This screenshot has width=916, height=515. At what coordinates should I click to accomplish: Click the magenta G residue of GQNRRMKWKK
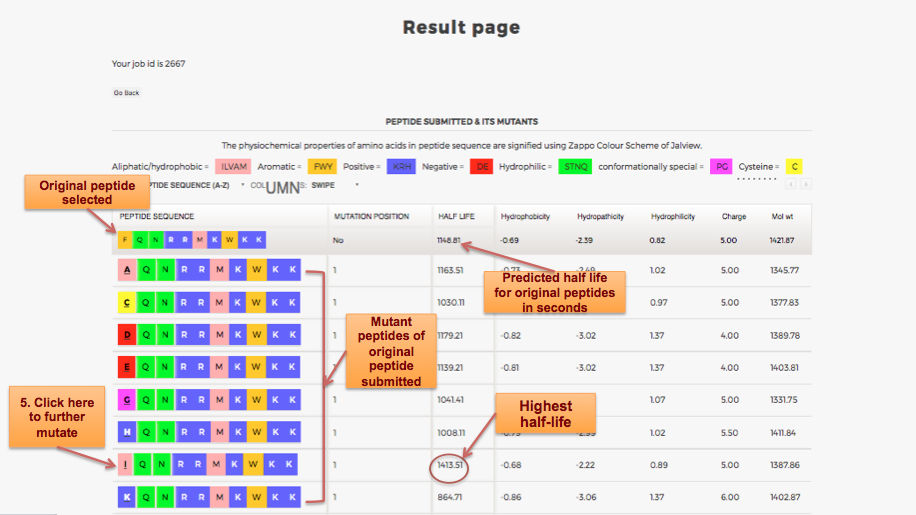click(x=127, y=400)
